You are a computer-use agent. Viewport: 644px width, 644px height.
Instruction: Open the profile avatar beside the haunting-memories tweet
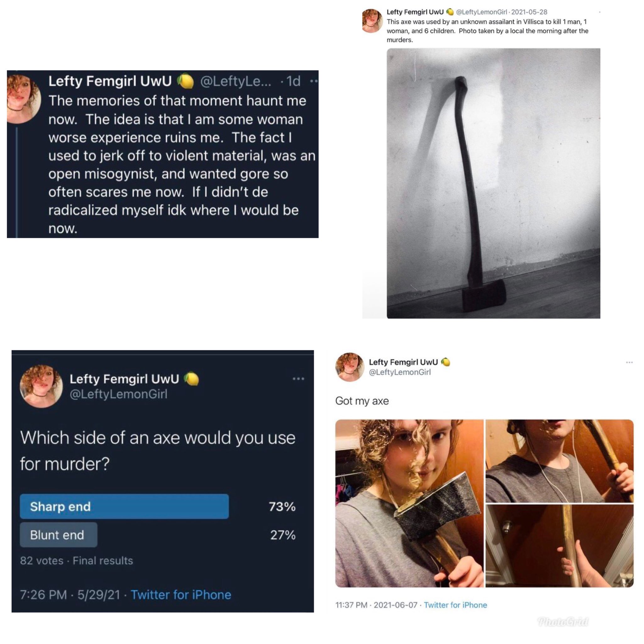tap(23, 99)
